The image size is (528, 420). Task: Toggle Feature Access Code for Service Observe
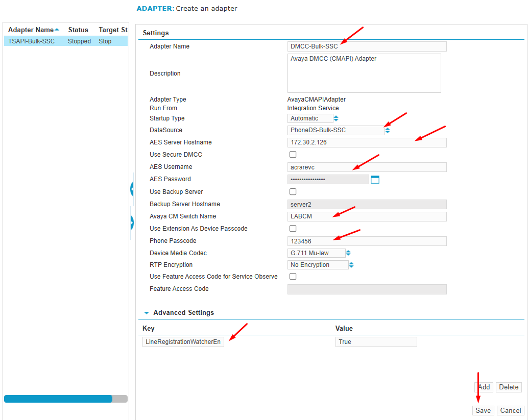click(x=293, y=277)
